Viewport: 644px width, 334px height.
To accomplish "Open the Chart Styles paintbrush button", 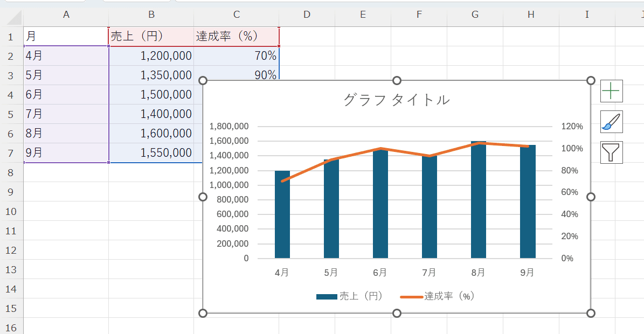I will 611,122.
